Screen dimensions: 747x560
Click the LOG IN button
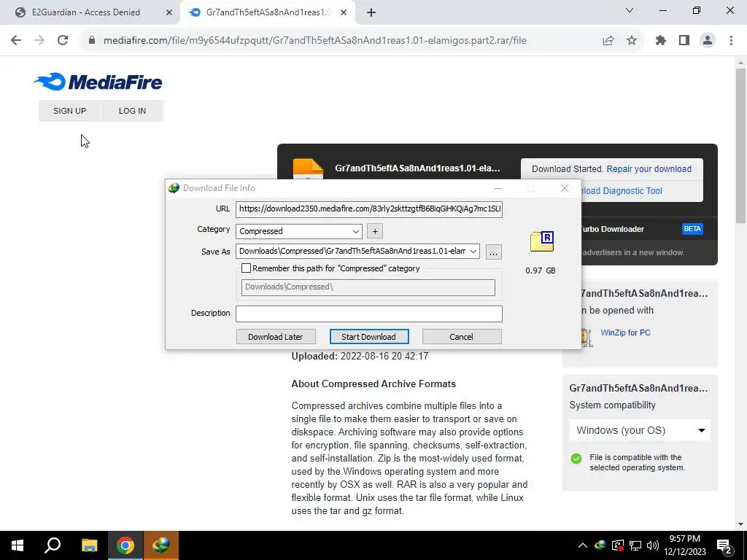[133, 111]
